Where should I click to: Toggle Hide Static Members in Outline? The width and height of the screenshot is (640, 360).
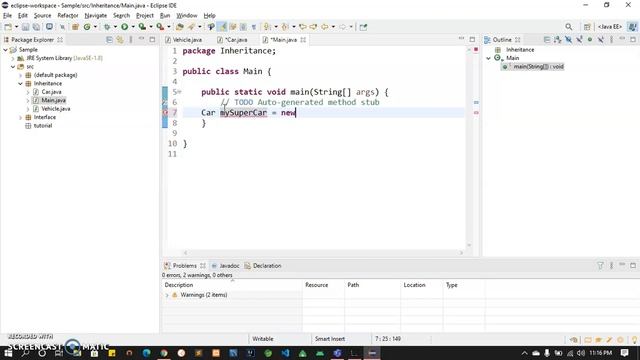579,40
